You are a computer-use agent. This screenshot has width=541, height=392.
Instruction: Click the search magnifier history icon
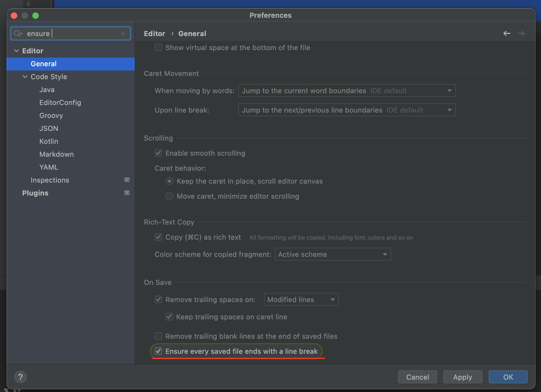pyautogui.click(x=18, y=33)
